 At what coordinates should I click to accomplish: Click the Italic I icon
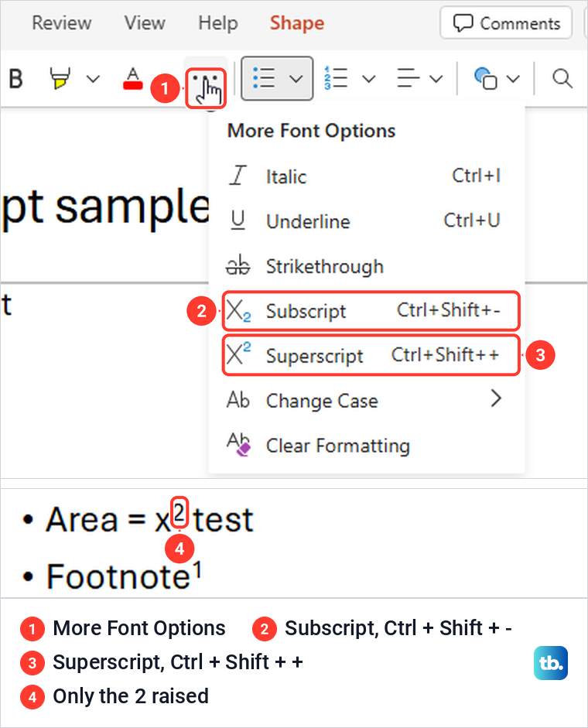238,176
